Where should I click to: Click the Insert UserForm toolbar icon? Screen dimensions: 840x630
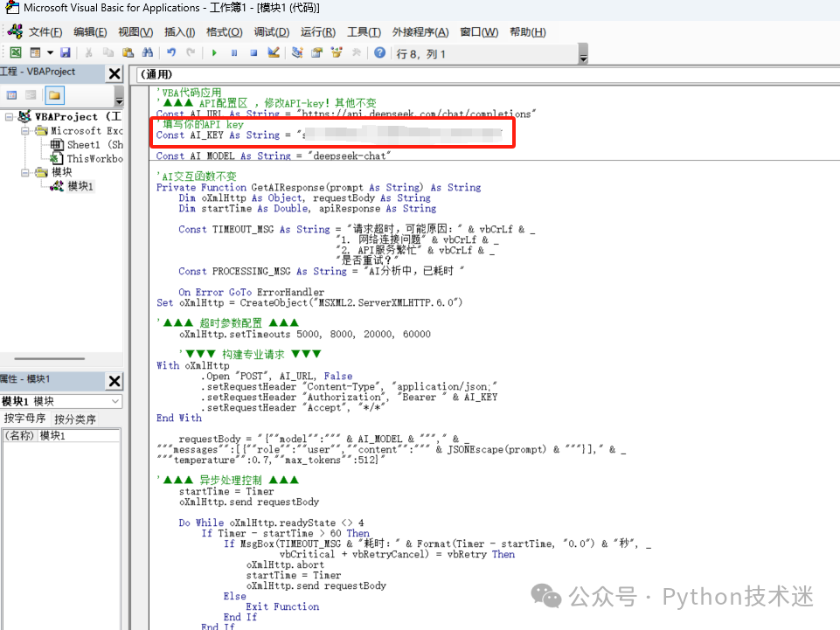click(35, 52)
